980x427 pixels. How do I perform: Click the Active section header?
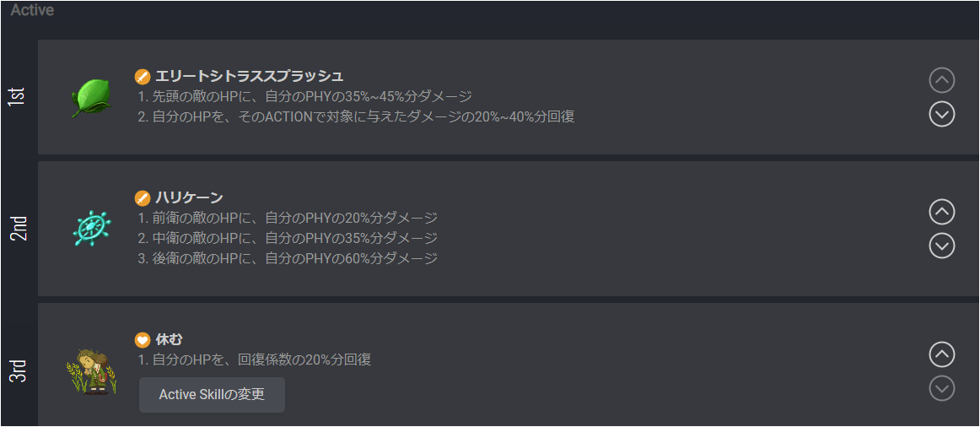tap(32, 10)
